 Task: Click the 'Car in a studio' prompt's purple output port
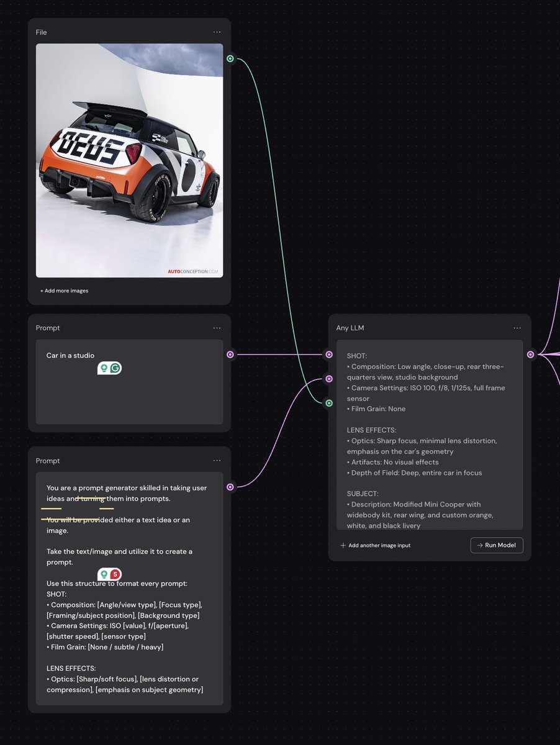(230, 354)
